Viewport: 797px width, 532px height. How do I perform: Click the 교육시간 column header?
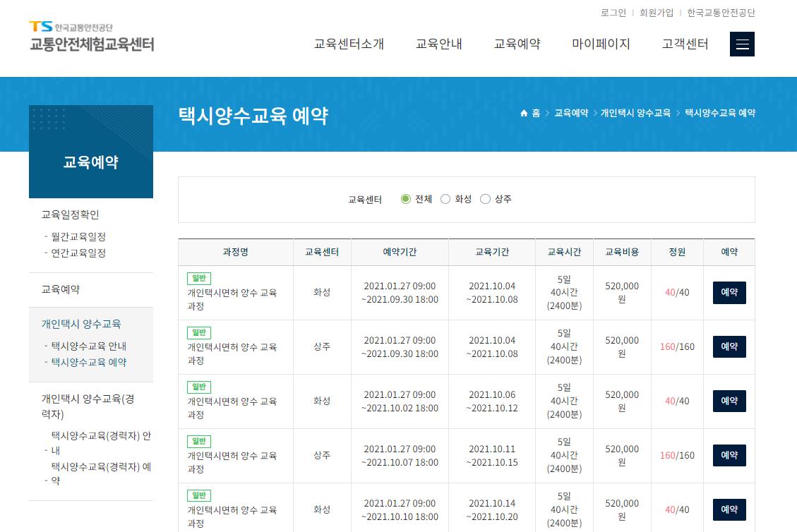(x=564, y=252)
